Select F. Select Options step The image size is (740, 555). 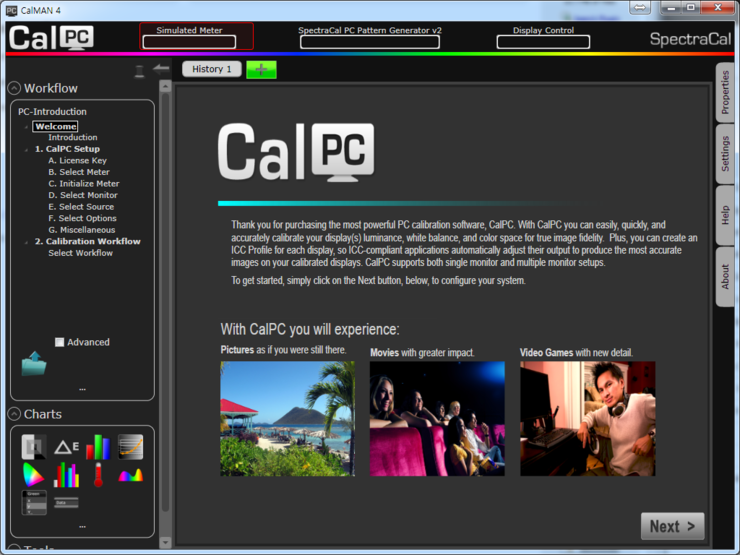click(x=82, y=218)
